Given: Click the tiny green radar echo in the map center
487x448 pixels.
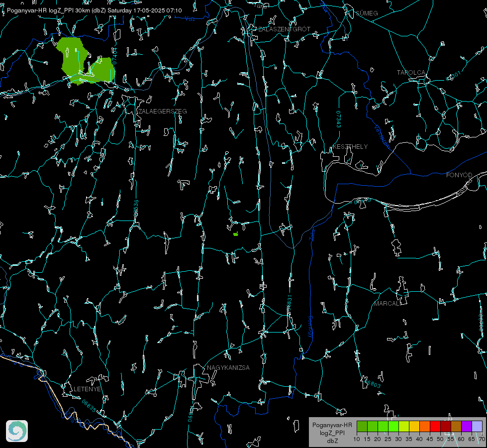Looking at the screenshot, I should (236, 234).
